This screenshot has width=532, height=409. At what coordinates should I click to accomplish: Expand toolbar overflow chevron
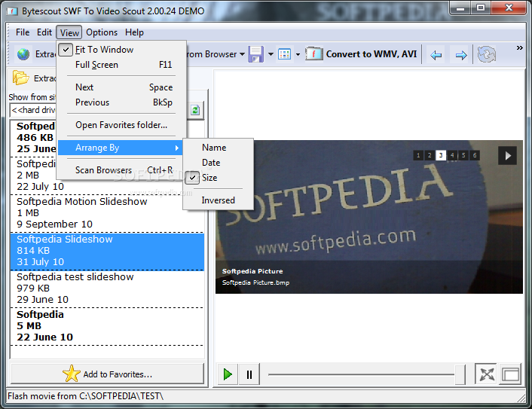click(519, 47)
